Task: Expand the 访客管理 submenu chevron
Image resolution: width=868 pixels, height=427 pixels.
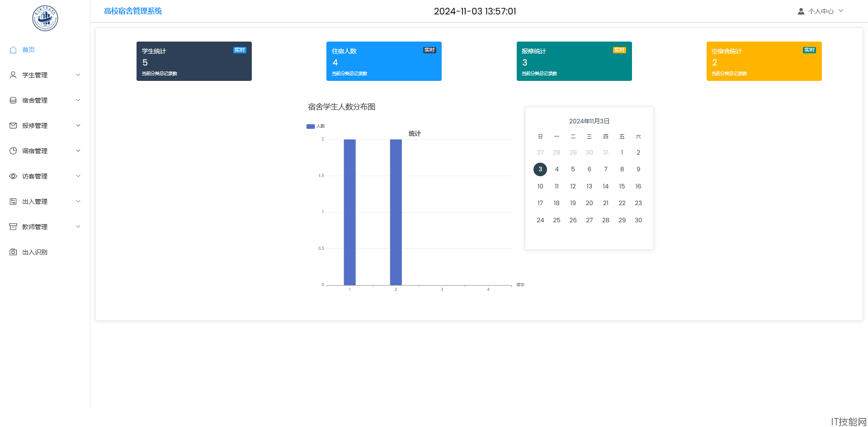Action: [x=78, y=176]
